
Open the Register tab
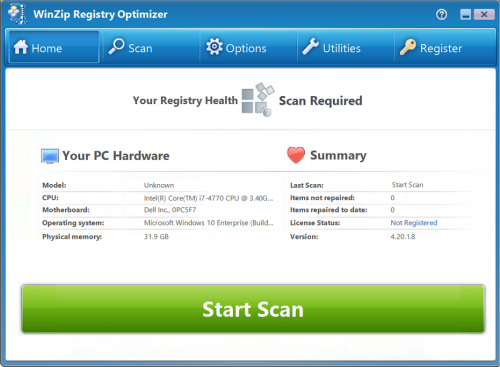[444, 47]
